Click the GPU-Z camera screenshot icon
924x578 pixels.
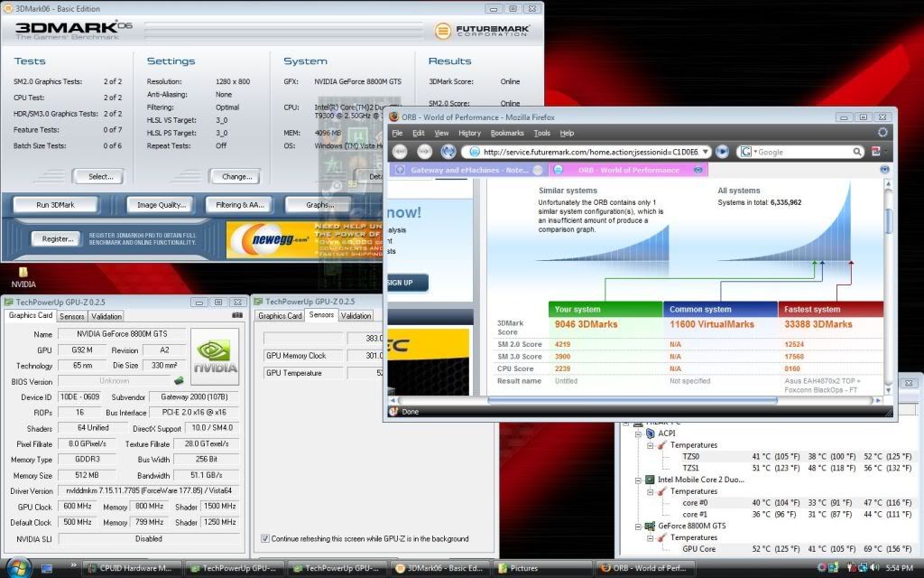pos(237,315)
